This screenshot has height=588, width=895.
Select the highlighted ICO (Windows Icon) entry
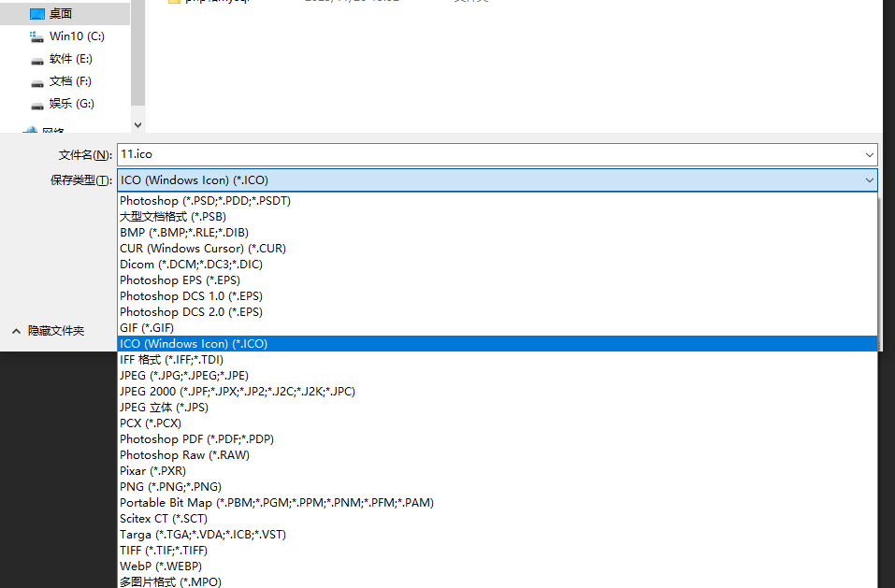click(x=194, y=343)
